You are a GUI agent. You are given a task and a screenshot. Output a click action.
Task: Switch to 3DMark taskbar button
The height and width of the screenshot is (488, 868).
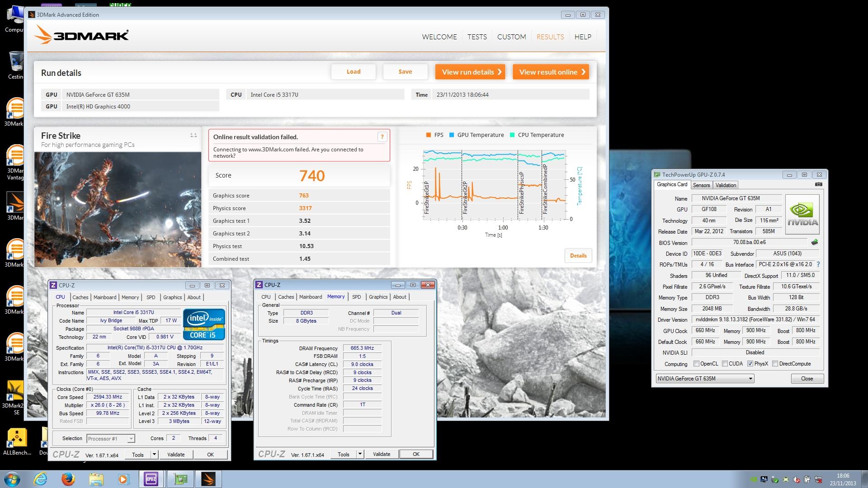coord(208,479)
